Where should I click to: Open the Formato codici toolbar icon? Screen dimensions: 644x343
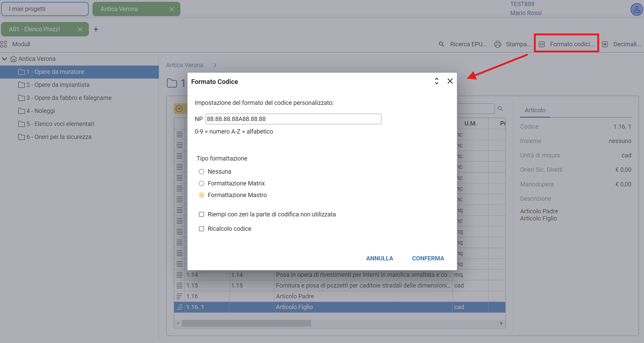541,44
